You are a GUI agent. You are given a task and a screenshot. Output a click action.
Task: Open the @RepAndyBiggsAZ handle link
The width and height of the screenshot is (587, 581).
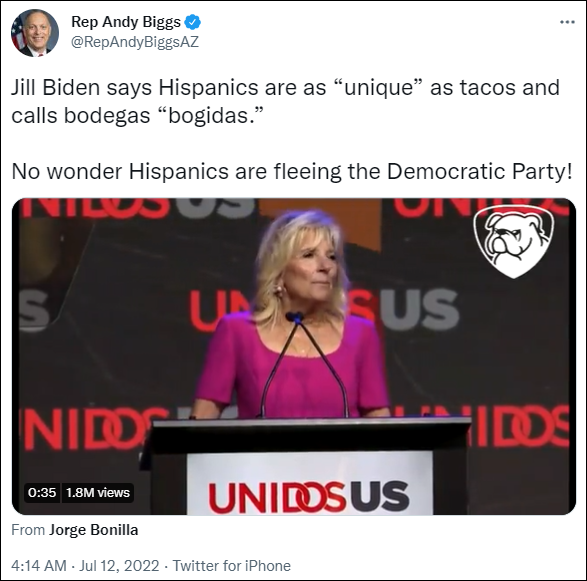135,42
